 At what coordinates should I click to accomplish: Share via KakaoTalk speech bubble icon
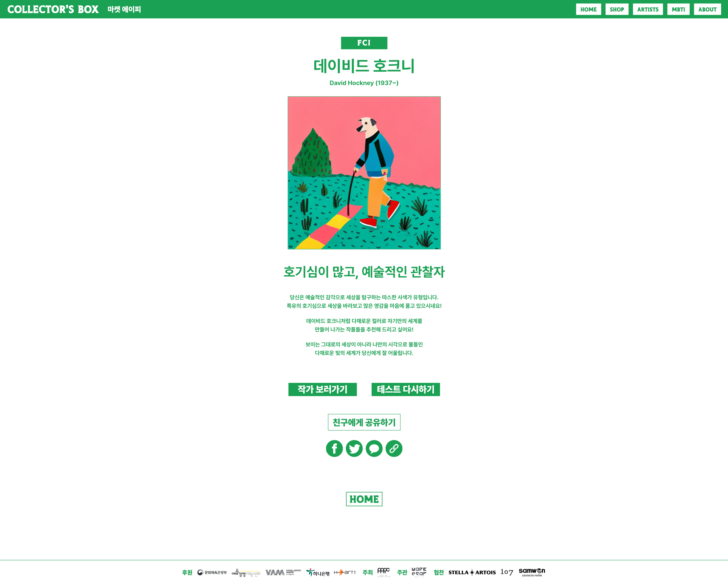pyautogui.click(x=374, y=448)
